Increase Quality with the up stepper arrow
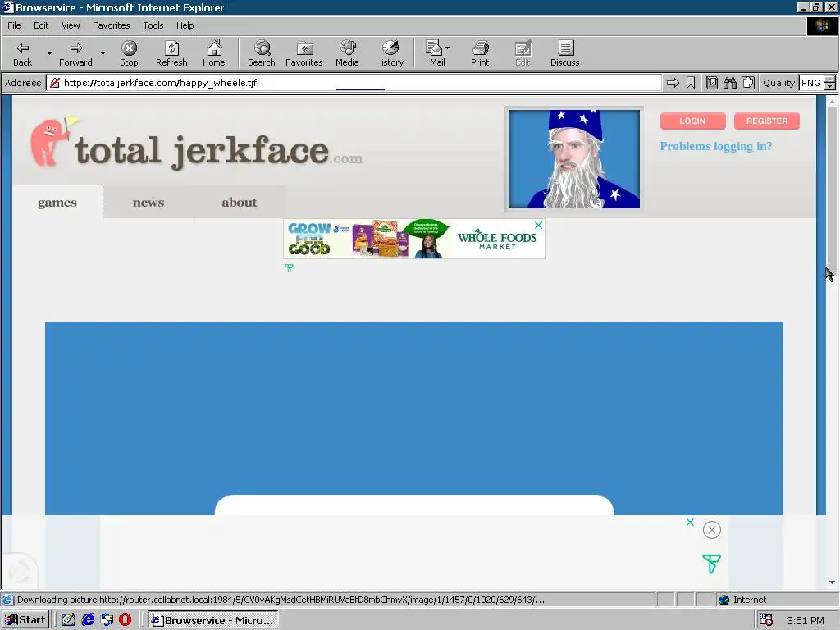Screen dimensions: 840x630 pyautogui.click(x=830, y=80)
